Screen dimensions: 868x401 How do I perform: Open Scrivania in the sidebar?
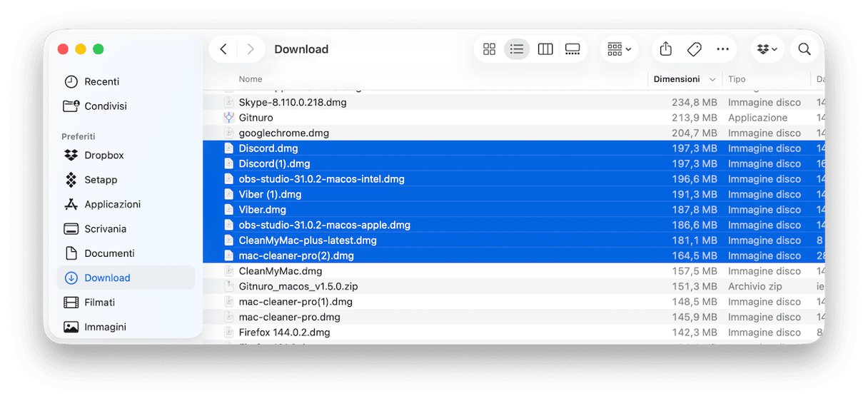pos(126,228)
